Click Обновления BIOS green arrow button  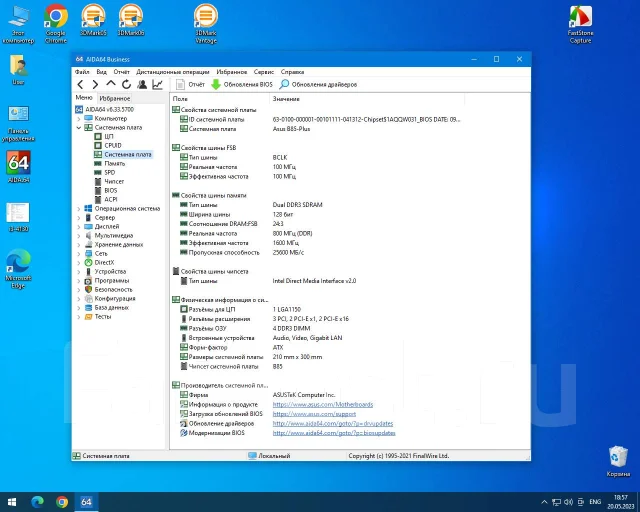click(242, 85)
